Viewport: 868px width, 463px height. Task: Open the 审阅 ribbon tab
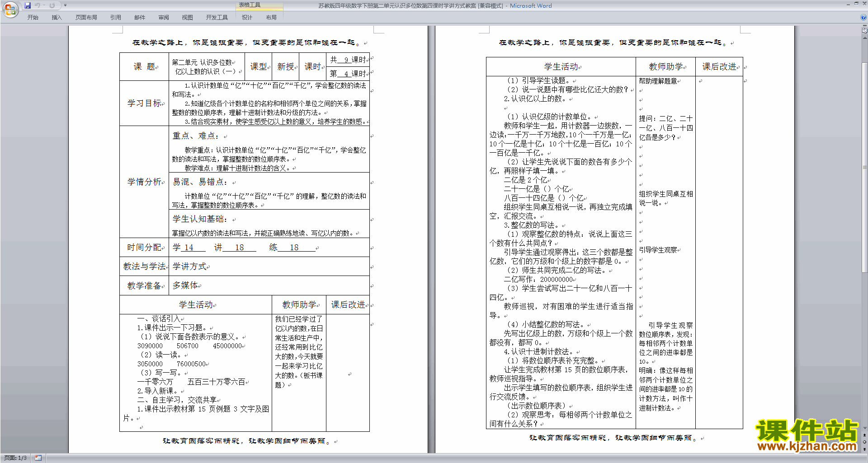point(164,18)
